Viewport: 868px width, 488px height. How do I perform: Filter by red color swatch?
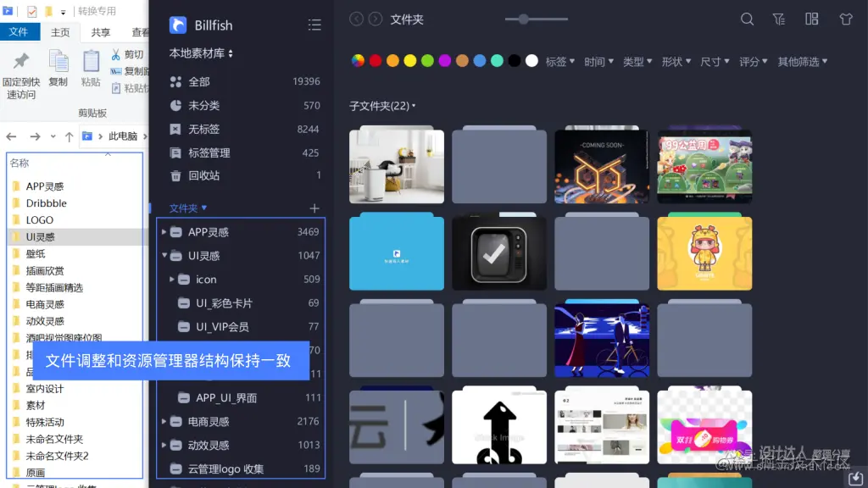pyautogui.click(x=376, y=61)
